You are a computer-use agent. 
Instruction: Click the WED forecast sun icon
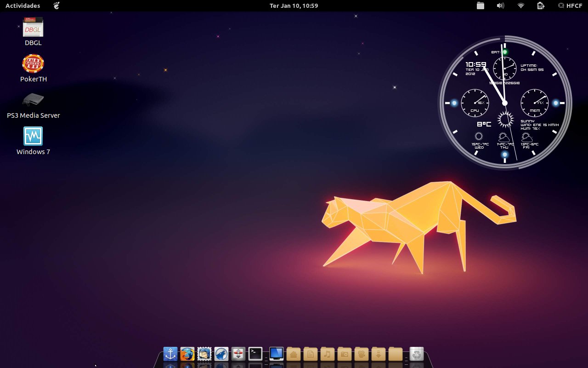[x=479, y=137]
